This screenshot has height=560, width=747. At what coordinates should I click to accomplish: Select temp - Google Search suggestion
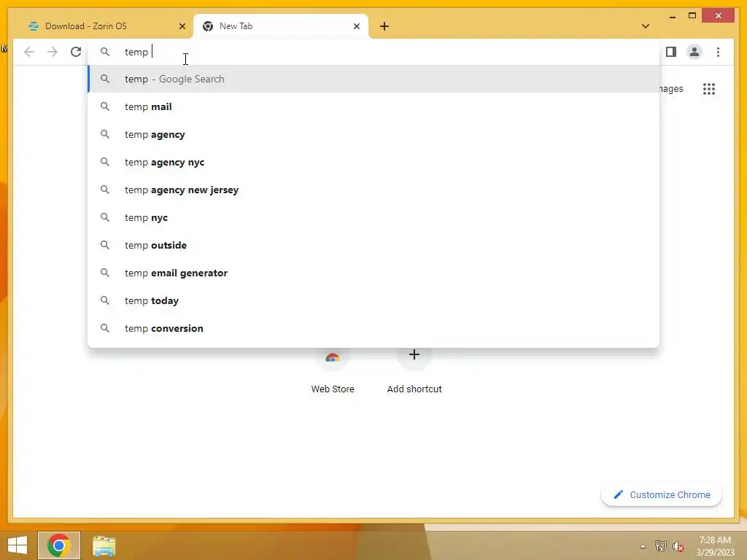(373, 79)
